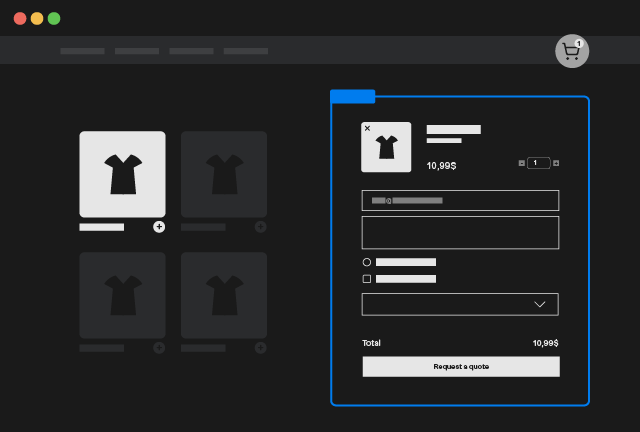Remove item using X on quote thumbnail
The image size is (640, 432).
(x=367, y=129)
